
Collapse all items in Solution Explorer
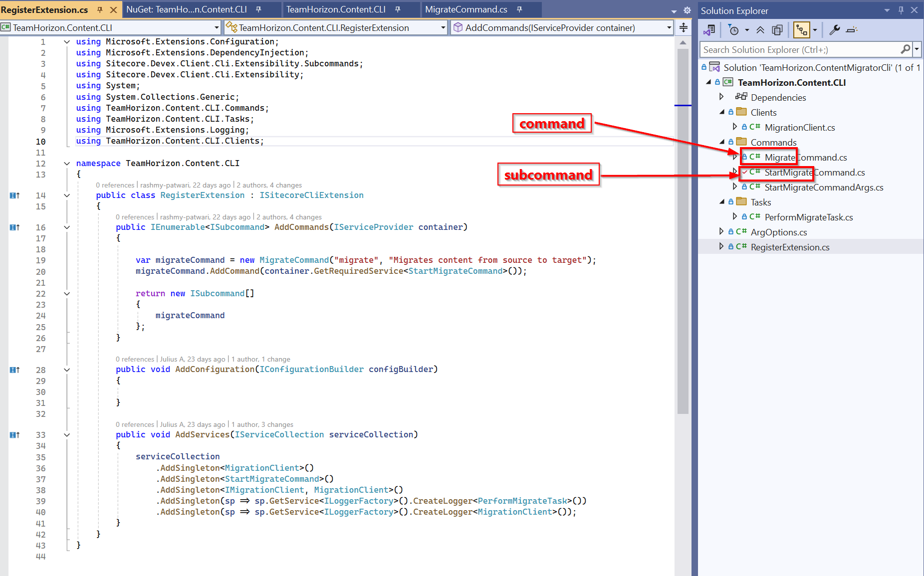tap(760, 30)
